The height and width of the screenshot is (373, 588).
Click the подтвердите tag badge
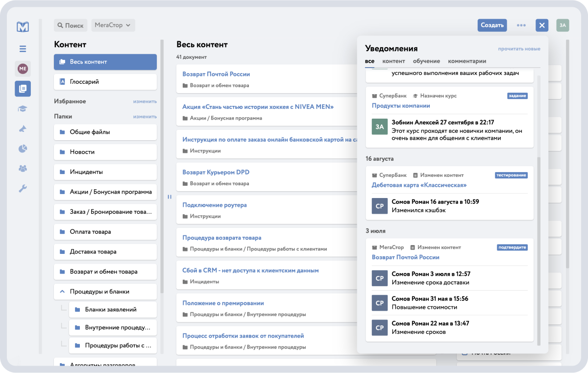(x=513, y=248)
